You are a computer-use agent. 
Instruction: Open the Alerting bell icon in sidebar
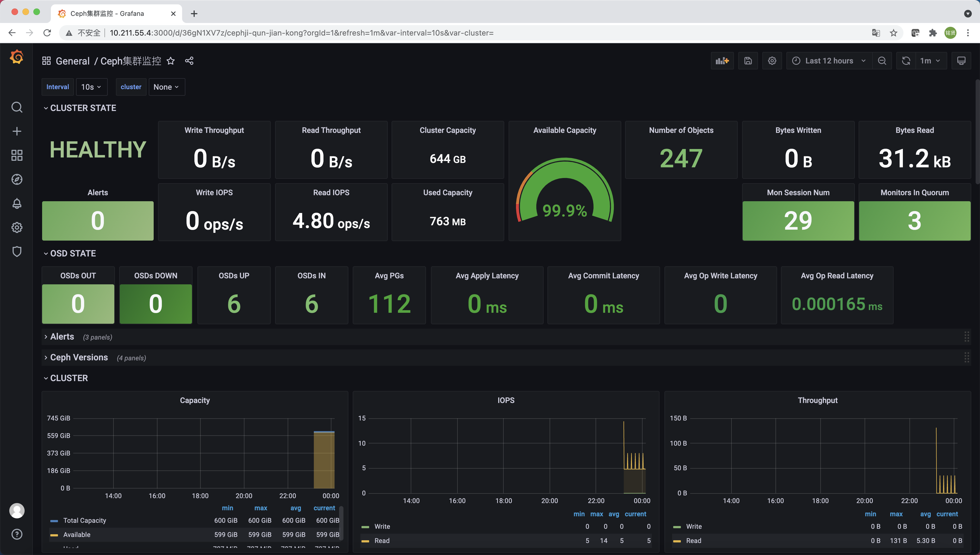coord(17,204)
